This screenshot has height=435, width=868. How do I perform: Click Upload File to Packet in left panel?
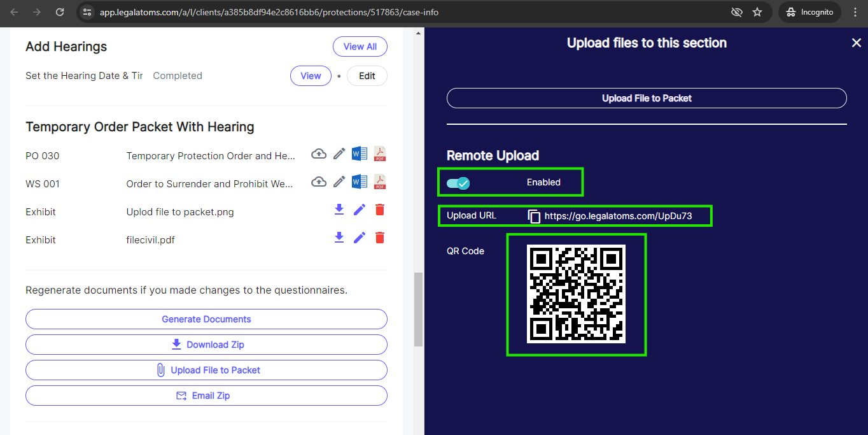[x=206, y=370]
